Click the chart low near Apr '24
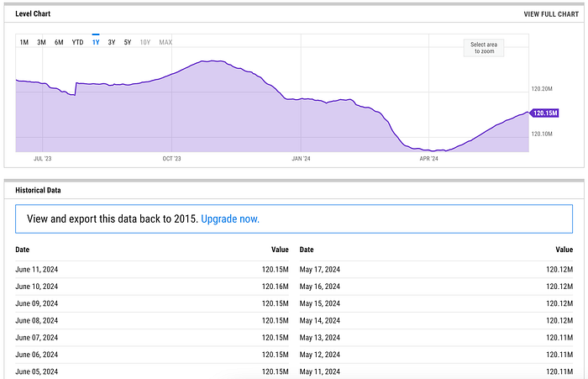Viewport: 588px width, 379px height. coord(437,151)
